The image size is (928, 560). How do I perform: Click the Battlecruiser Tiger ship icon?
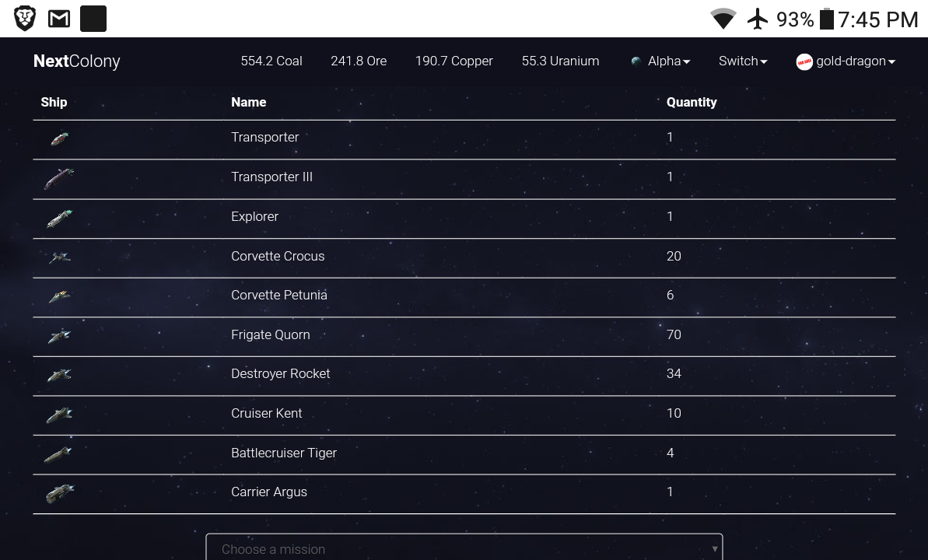59,454
